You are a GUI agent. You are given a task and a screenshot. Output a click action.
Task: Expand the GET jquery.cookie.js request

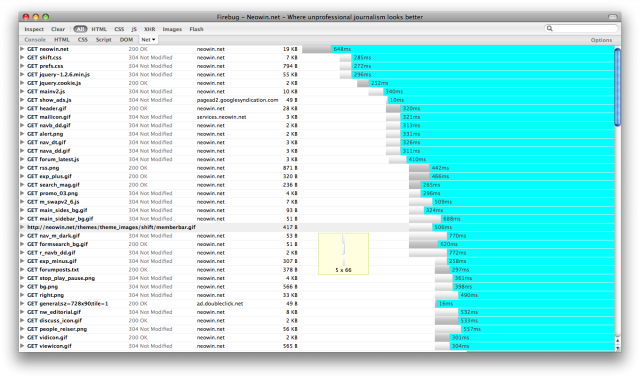click(x=22, y=83)
